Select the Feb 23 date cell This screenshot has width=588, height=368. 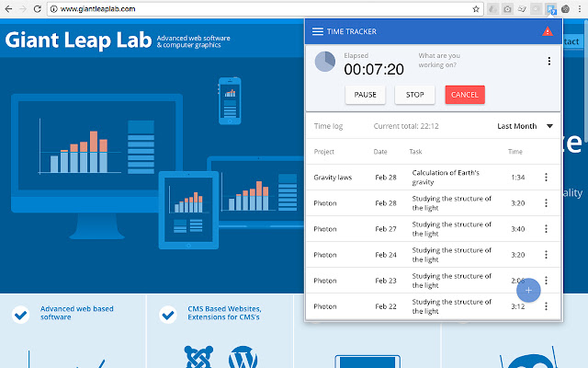click(386, 281)
